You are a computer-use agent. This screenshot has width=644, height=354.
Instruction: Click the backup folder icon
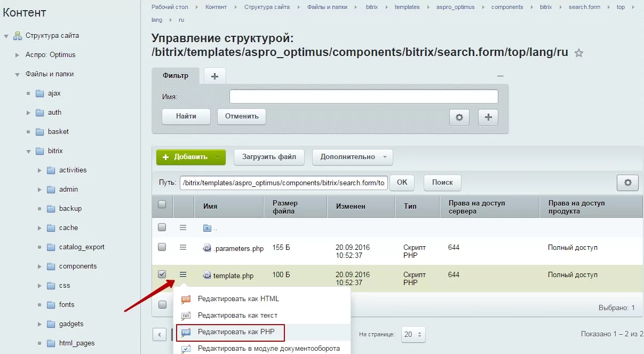click(x=51, y=209)
